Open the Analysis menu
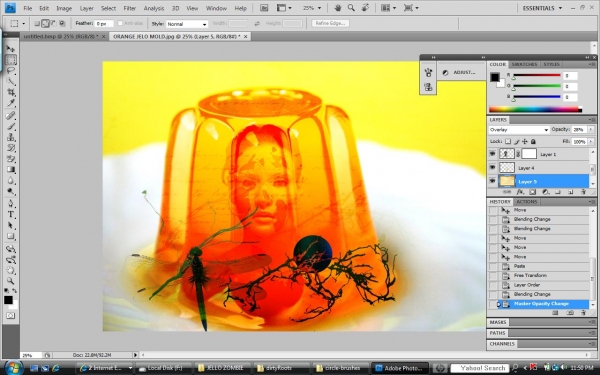Viewport: 600px width, 375px height. (x=153, y=8)
